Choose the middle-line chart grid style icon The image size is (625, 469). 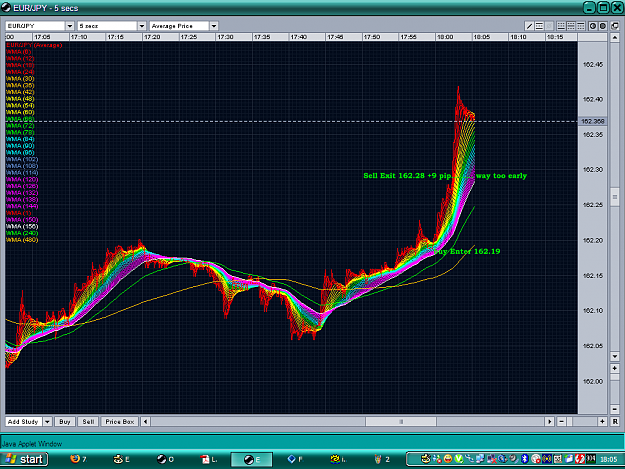click(x=571, y=26)
